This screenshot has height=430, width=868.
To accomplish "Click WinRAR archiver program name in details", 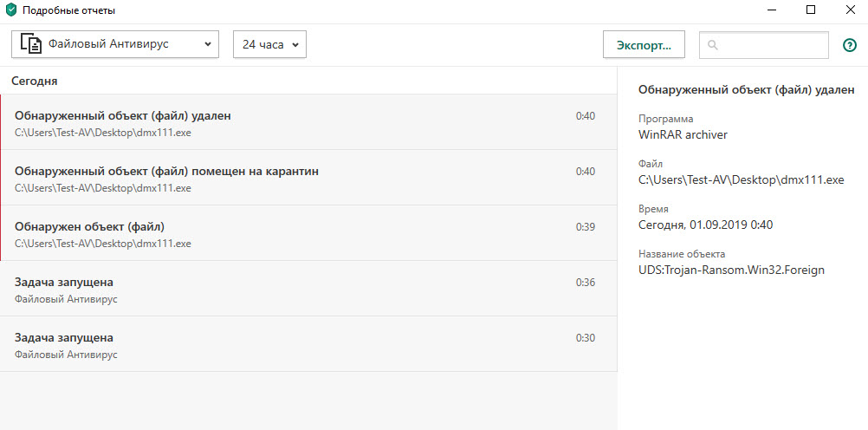I will click(x=683, y=134).
